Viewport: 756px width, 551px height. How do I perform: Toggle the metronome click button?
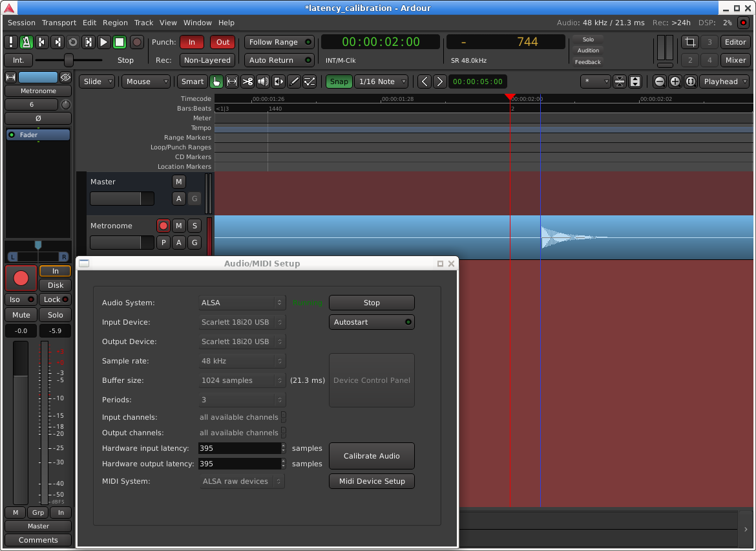tap(26, 42)
